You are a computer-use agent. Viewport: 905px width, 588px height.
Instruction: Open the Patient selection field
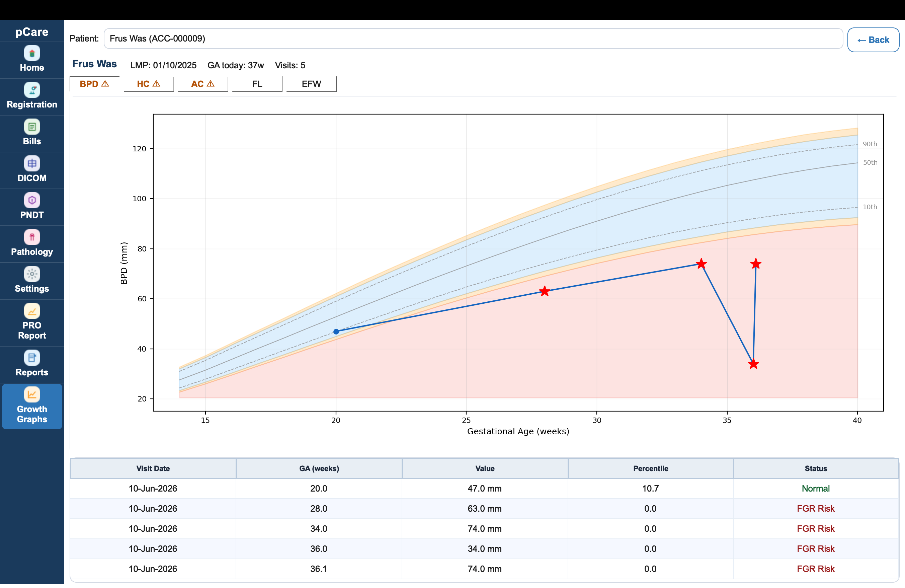pyautogui.click(x=473, y=39)
